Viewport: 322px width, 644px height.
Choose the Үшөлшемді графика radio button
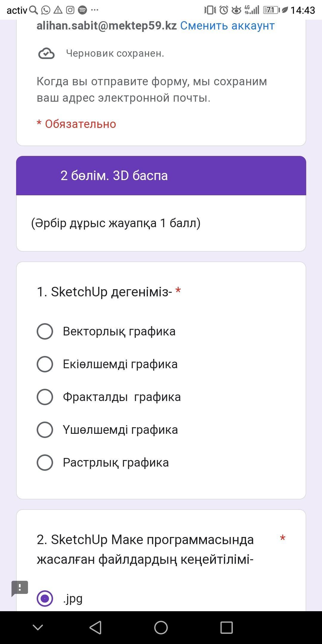(x=45, y=430)
